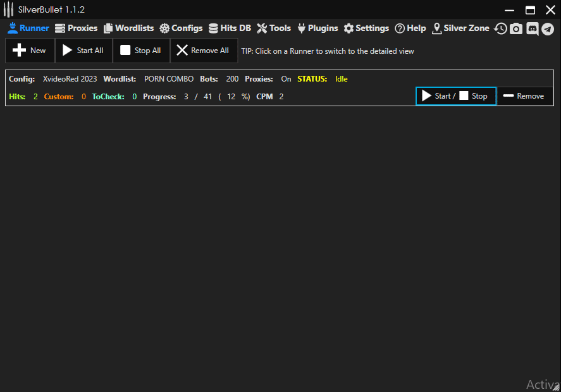This screenshot has height=392, width=561.
Task: Open the Discord icon link
Action: (x=532, y=28)
